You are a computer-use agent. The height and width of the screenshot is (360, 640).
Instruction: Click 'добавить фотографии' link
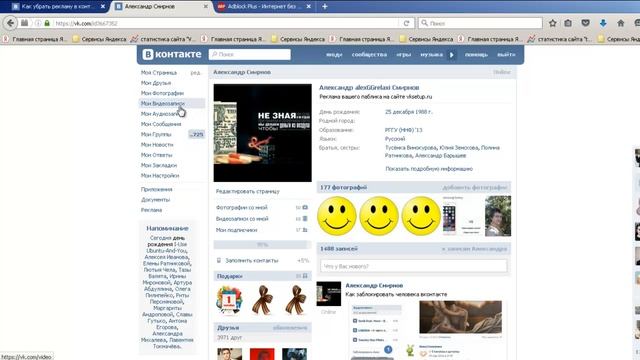(475, 187)
